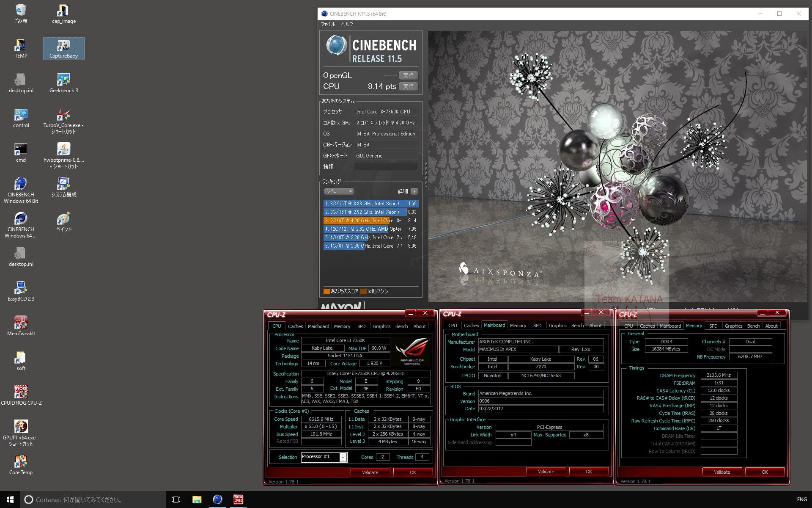The image size is (812, 508).
Task: Open the CINEBENCH Windows 64 Bit icon
Action: pyautogui.click(x=21, y=190)
